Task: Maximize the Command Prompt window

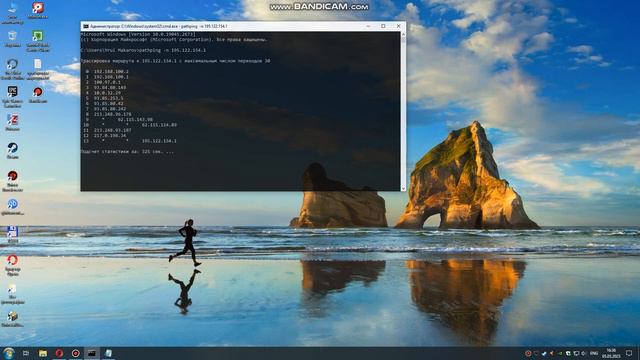Action: click(383, 26)
